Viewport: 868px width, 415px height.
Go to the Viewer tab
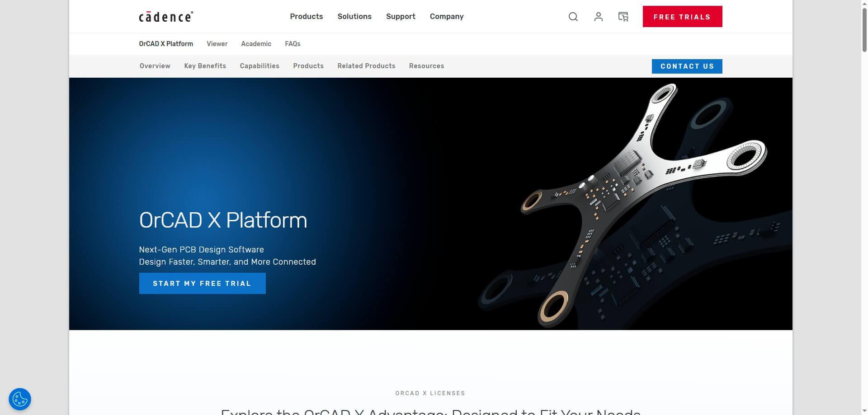(217, 44)
